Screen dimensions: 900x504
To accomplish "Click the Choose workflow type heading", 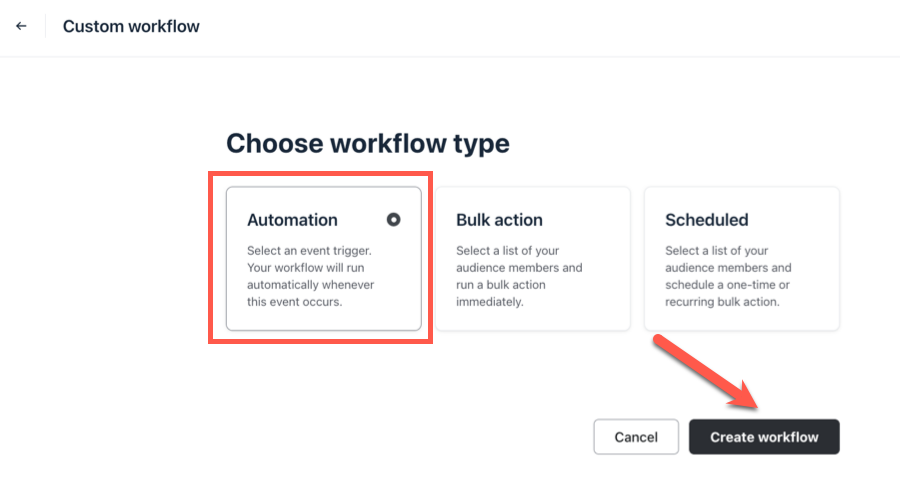I will coord(368,143).
